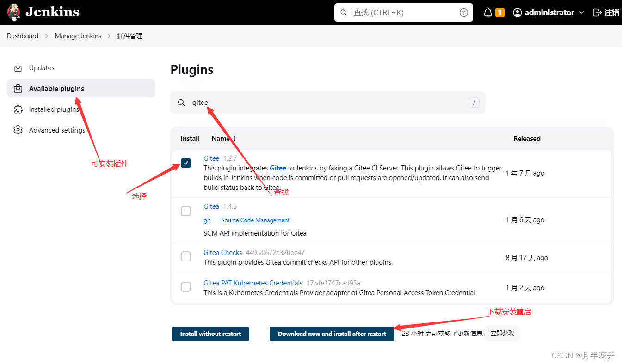Click the Jenkins butler logo icon
The height and width of the screenshot is (364, 622).
[x=14, y=12]
